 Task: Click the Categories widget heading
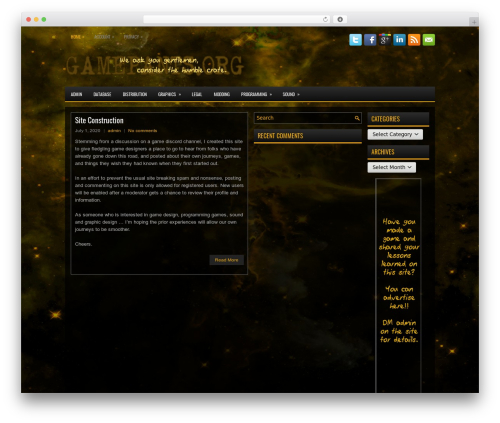coord(385,119)
